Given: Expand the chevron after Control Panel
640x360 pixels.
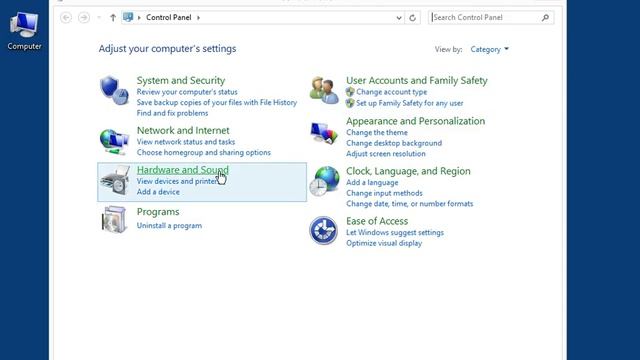Looking at the screenshot, I should [198, 18].
